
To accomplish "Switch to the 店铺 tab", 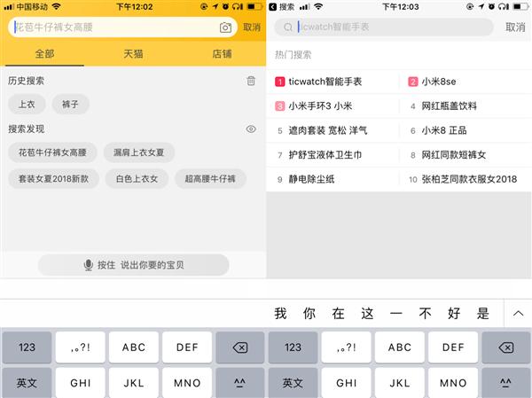I will (222, 54).
